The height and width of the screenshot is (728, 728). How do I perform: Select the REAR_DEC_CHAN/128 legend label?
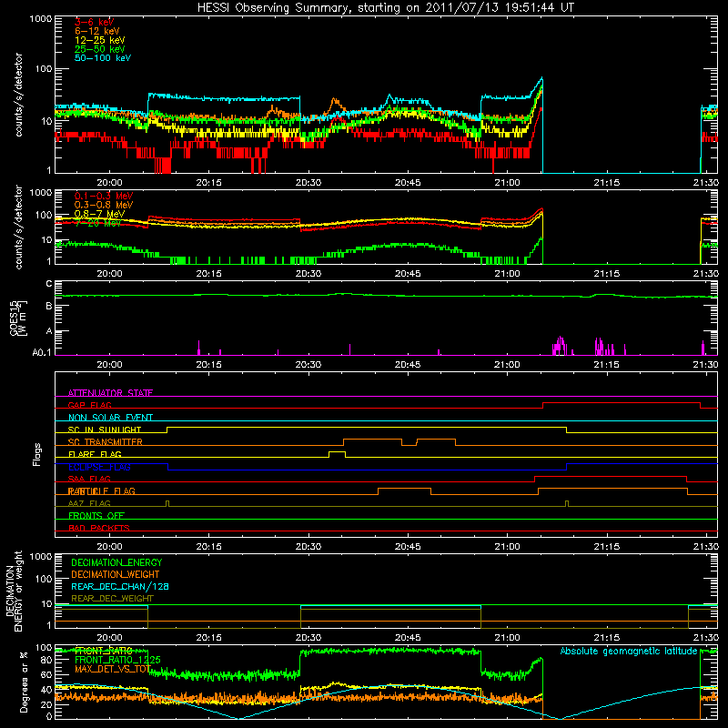click(x=120, y=586)
